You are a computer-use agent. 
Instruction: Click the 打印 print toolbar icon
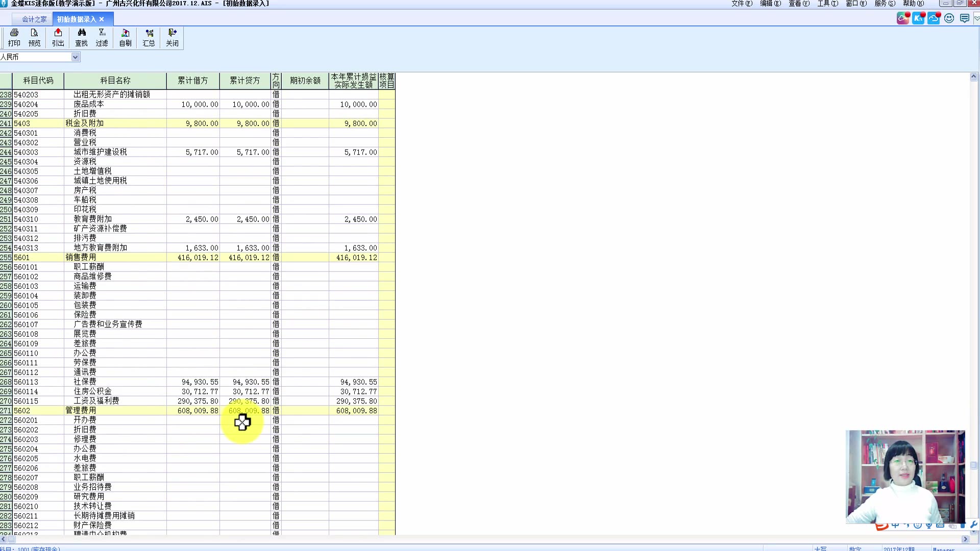click(14, 37)
